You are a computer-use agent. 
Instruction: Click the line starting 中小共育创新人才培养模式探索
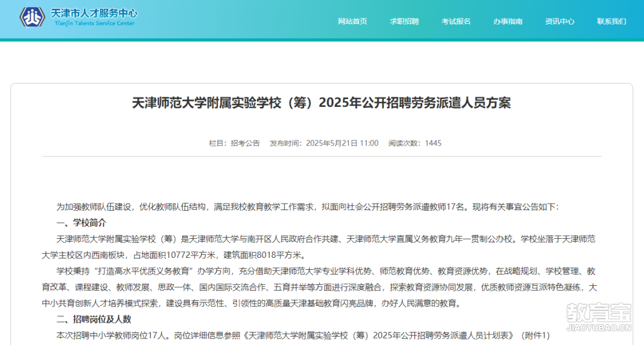click(x=253, y=303)
